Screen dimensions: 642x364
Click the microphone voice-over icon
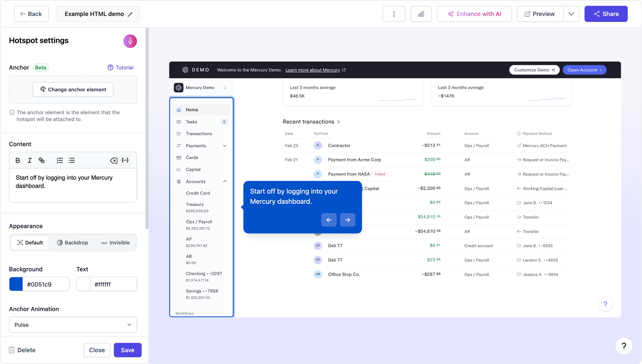pos(130,41)
